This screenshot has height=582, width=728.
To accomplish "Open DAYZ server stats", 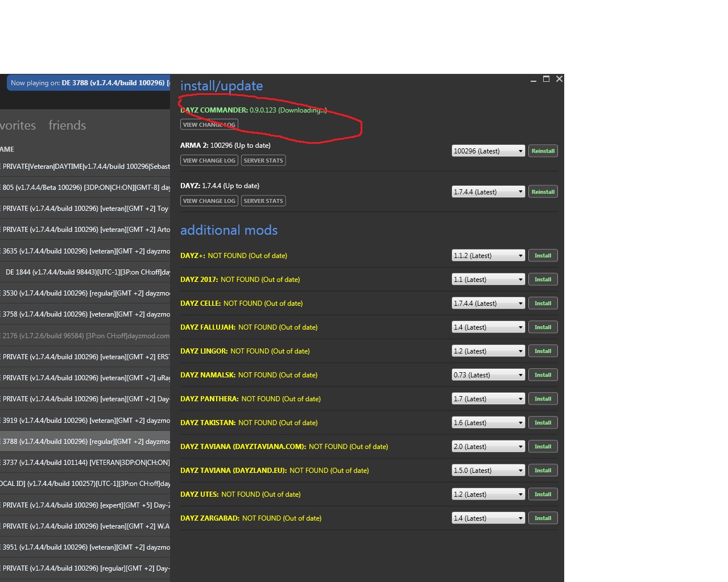I will pos(263,201).
